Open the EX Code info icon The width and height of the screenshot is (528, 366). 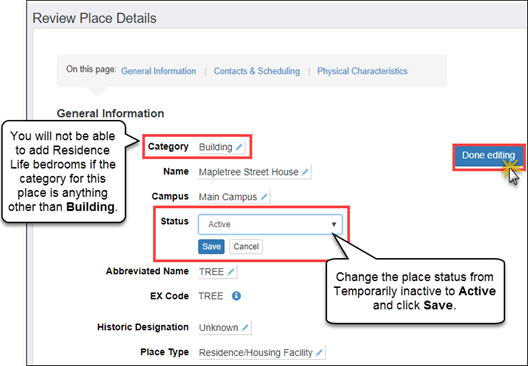point(236,296)
